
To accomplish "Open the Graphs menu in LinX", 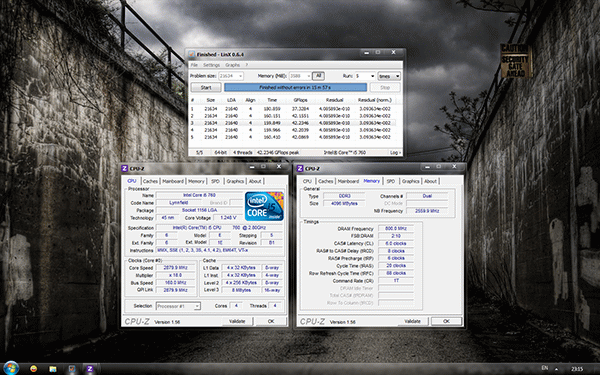I will click(x=232, y=65).
